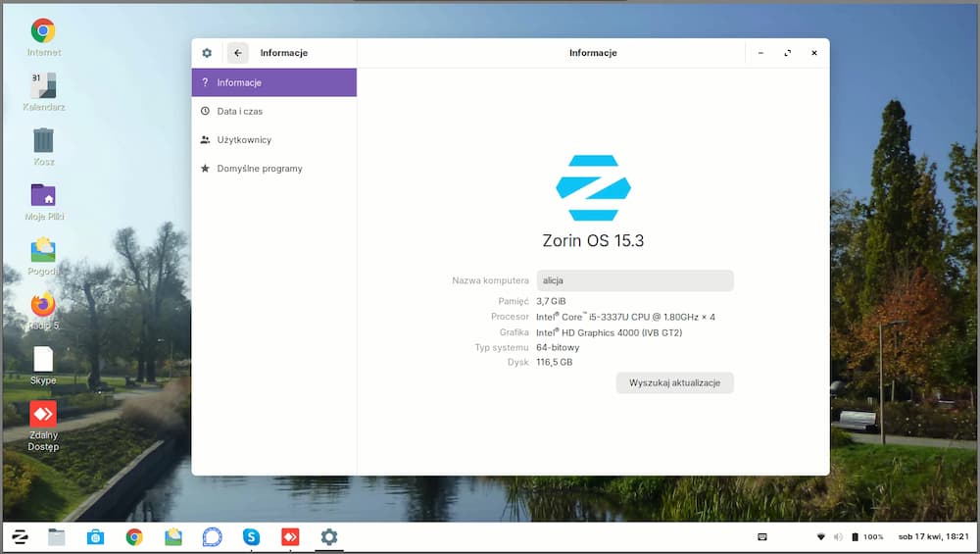Open the Moje Pliki folder icon
The image size is (980, 554).
click(x=43, y=194)
